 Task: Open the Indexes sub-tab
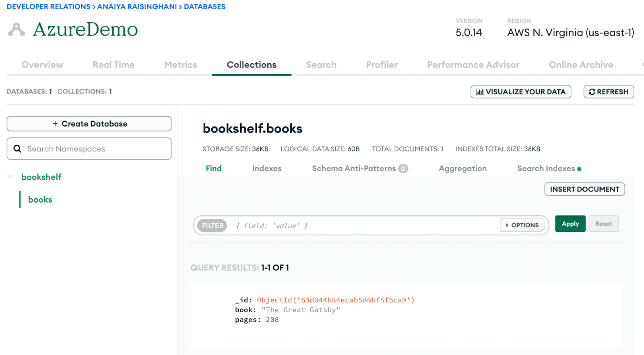tap(267, 168)
